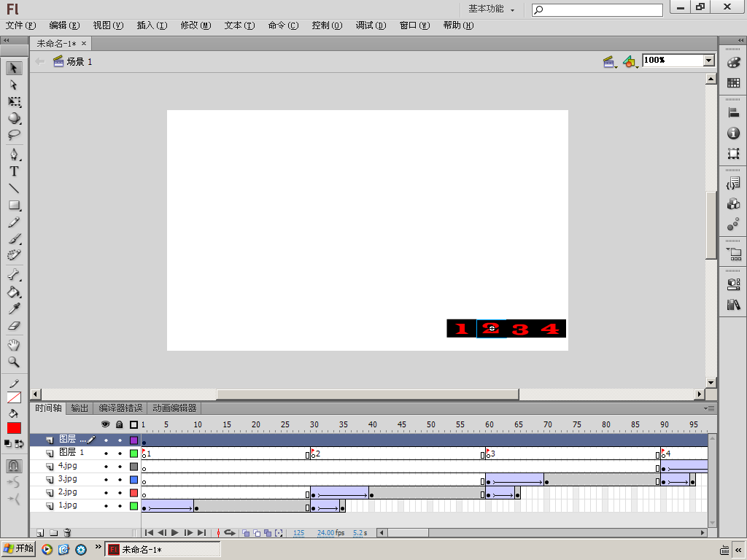The width and height of the screenshot is (747, 560).
Task: Select the Lasso tool
Action: 14,135
